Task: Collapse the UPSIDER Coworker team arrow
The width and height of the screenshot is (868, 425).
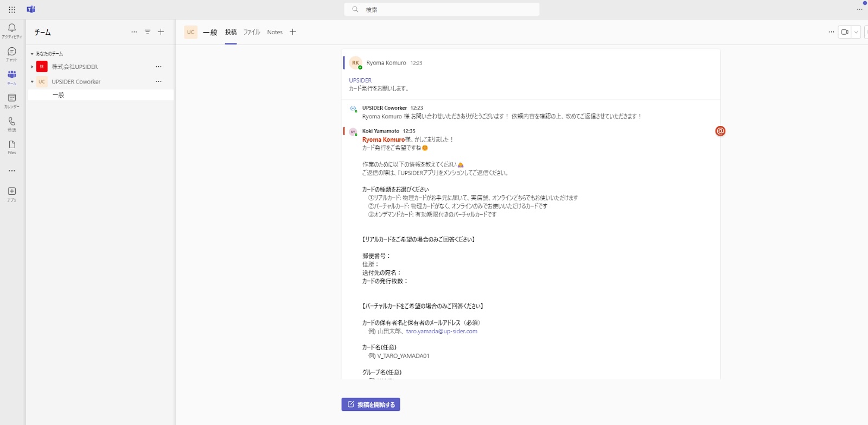Action: click(x=32, y=81)
